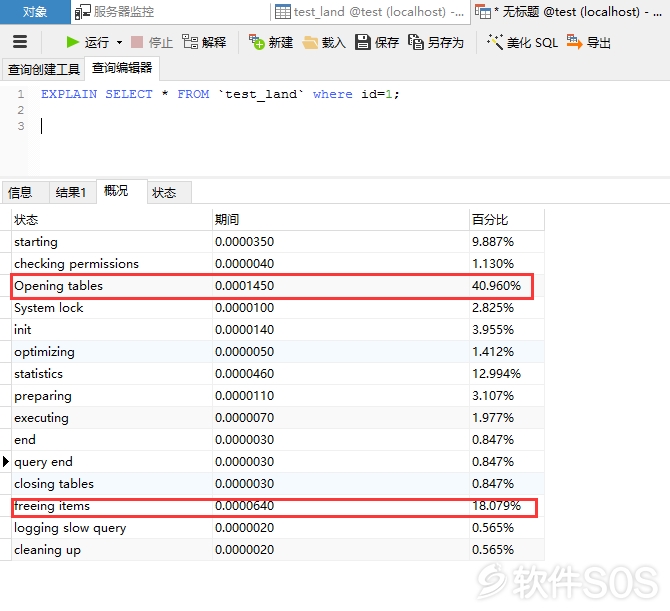Switch to the 对象 tab

pos(35,12)
